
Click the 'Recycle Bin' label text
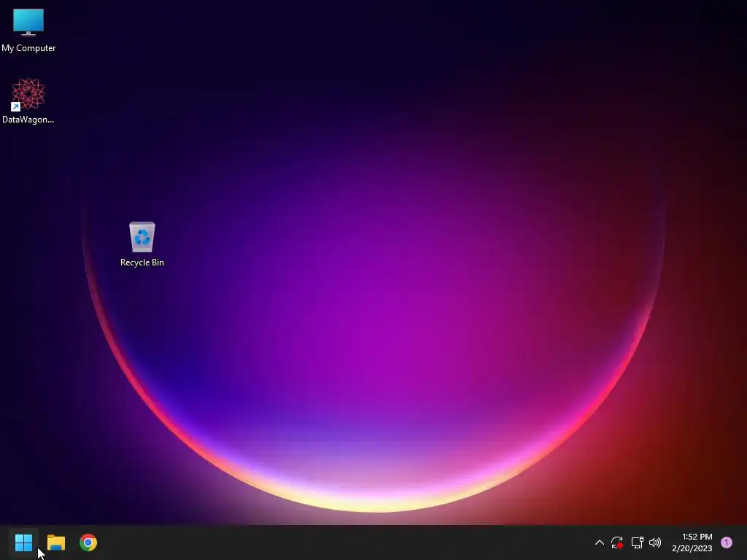tap(142, 262)
